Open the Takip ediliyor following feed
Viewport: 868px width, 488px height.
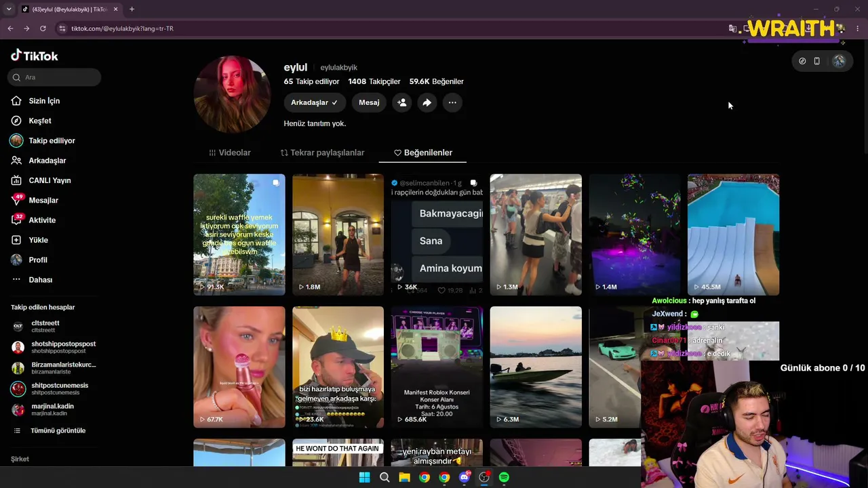click(43, 140)
